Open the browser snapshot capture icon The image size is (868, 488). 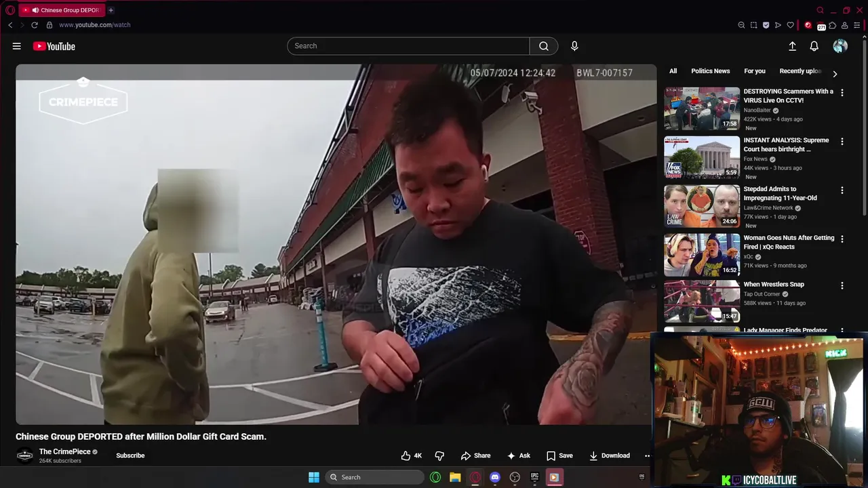click(753, 25)
